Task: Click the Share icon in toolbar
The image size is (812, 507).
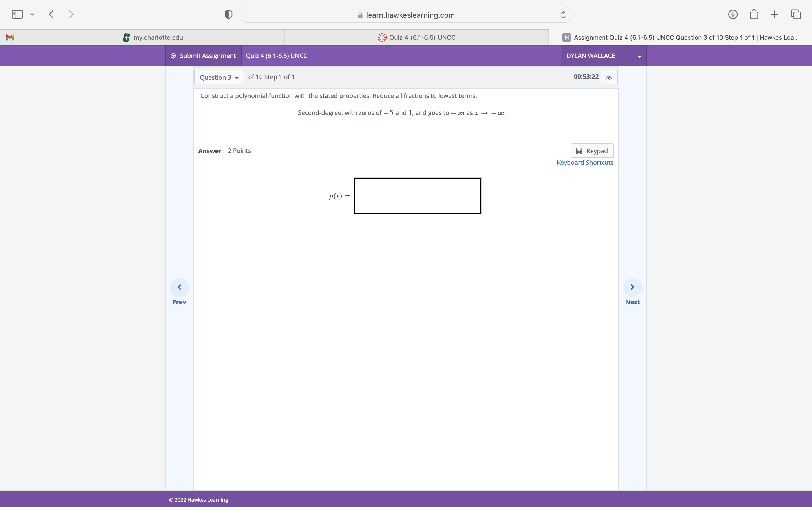Action: (x=754, y=14)
